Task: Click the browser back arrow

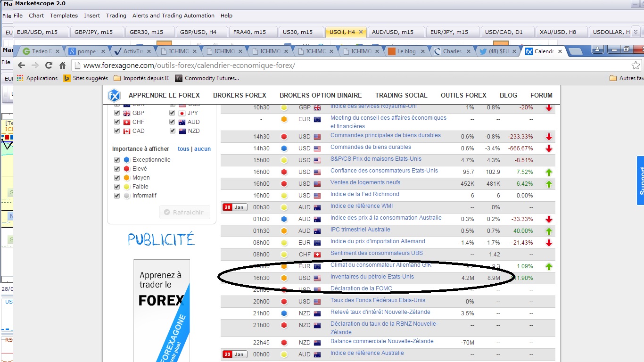Action: pyautogui.click(x=21, y=66)
